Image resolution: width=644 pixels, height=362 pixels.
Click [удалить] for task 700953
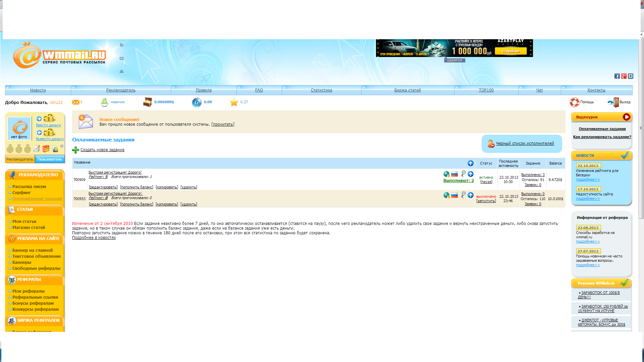point(189,204)
